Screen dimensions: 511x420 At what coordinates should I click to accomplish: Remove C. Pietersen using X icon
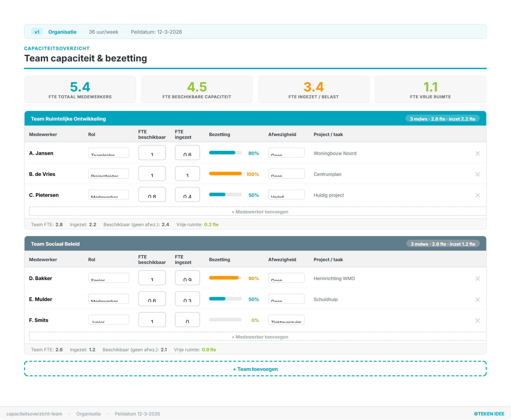click(x=477, y=195)
